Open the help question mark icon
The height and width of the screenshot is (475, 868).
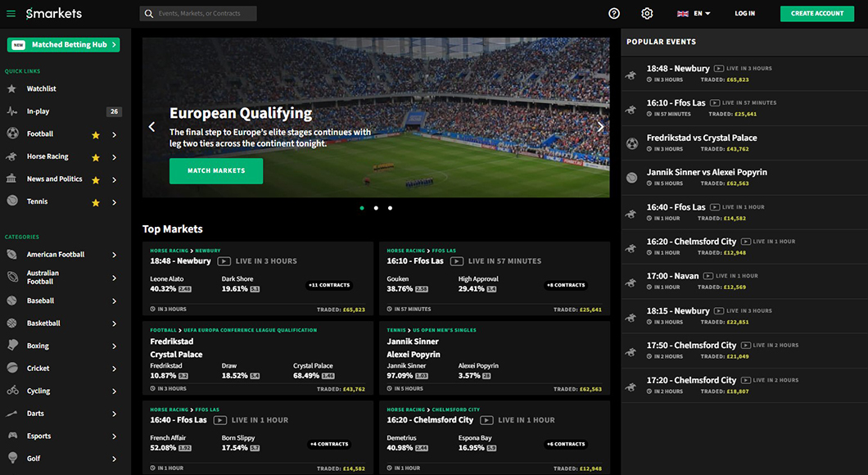click(614, 13)
